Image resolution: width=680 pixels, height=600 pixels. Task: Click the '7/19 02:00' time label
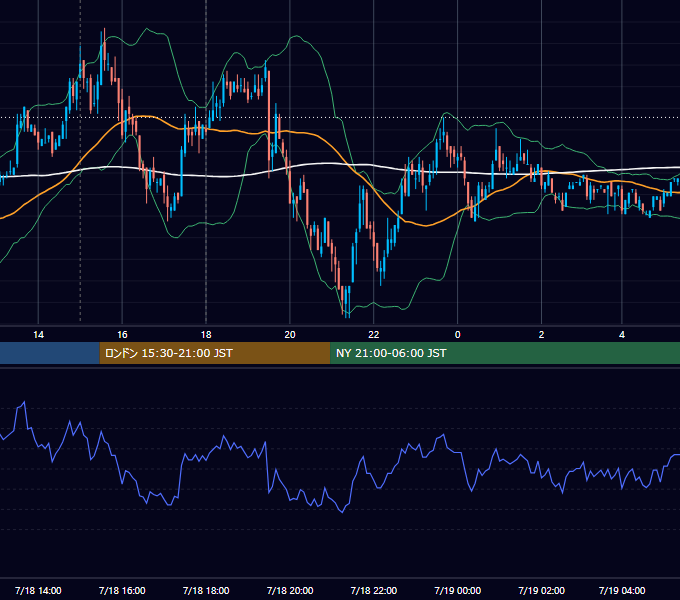click(x=541, y=590)
